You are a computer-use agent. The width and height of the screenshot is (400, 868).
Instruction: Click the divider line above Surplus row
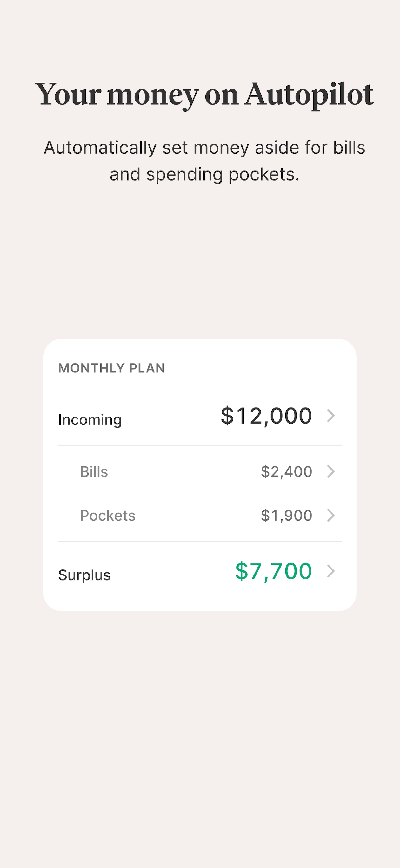point(200,541)
